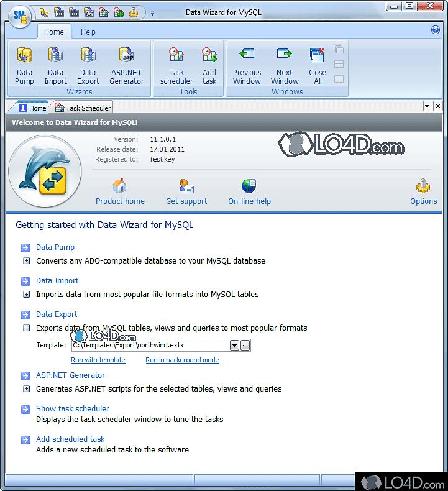Browse for template with ellipsis button
The image size is (448, 491).
pyautogui.click(x=245, y=346)
